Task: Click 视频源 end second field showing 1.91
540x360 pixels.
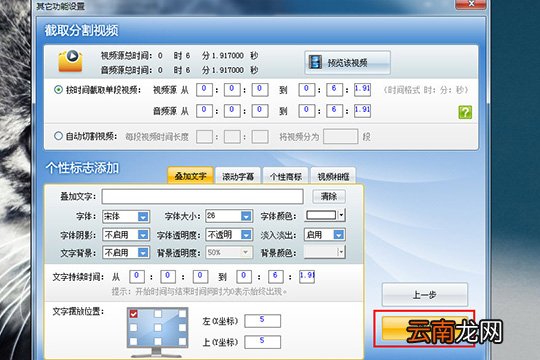Action: 362,90
